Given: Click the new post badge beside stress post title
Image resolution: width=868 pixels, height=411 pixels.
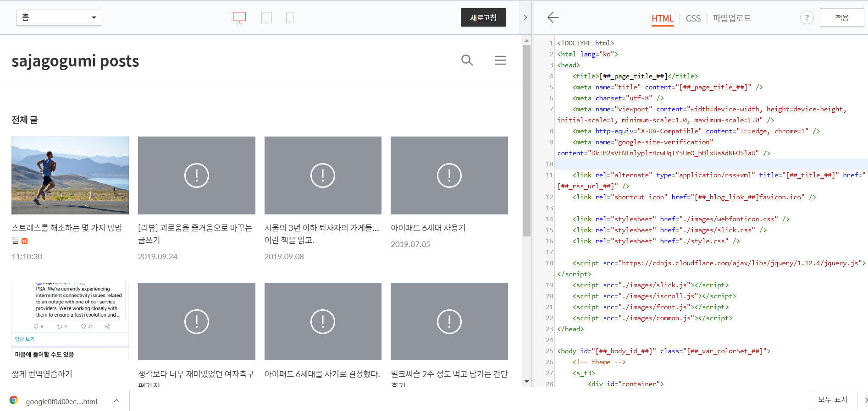Looking at the screenshot, I should coord(25,241).
